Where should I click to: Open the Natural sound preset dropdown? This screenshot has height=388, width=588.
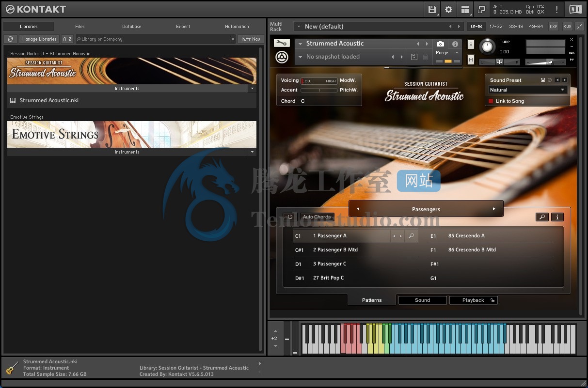(x=527, y=90)
